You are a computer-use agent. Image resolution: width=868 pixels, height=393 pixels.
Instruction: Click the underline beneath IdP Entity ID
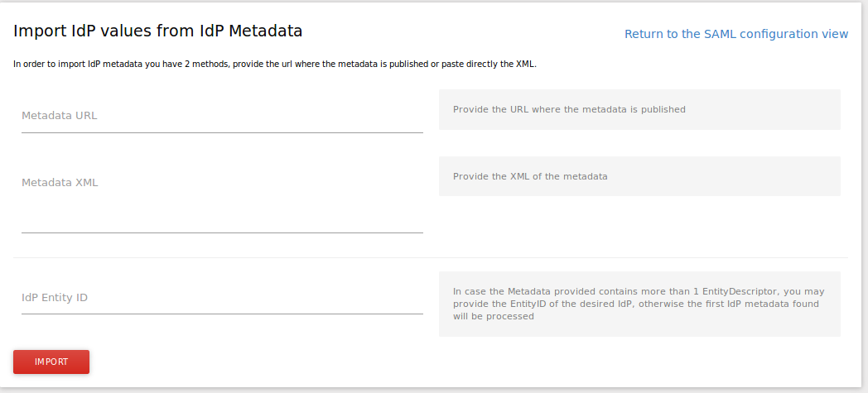click(x=222, y=314)
